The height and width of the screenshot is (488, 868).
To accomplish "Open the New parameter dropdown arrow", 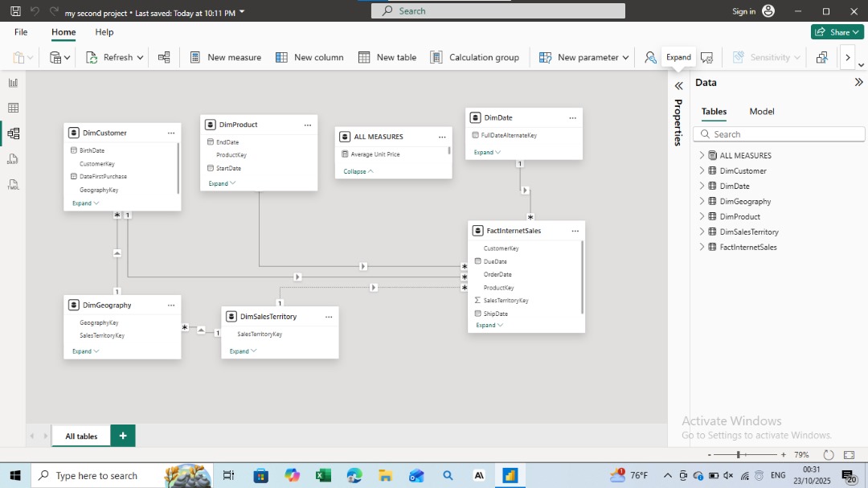I will pyautogui.click(x=625, y=58).
